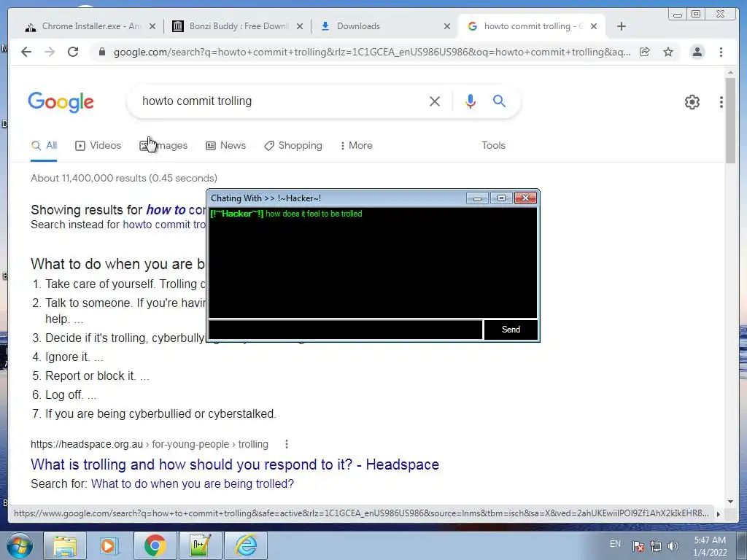Click the forward navigation arrow
The width and height of the screenshot is (747, 560).
[x=50, y=52]
